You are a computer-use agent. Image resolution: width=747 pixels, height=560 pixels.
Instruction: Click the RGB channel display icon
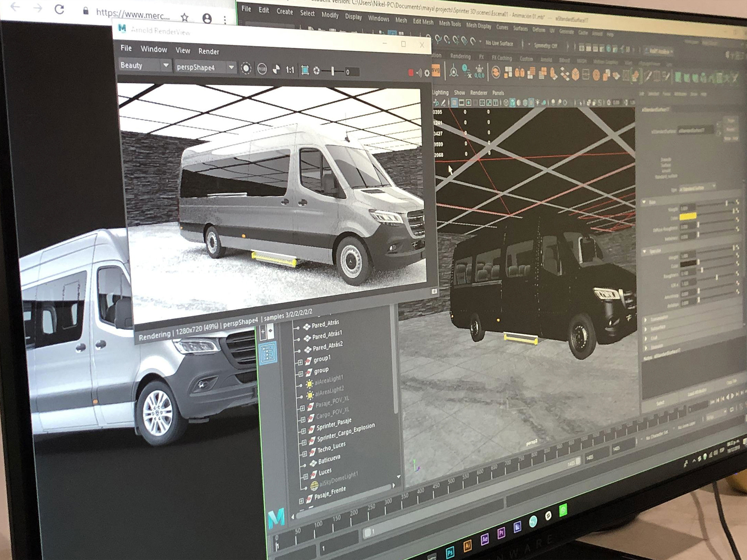coord(262,69)
